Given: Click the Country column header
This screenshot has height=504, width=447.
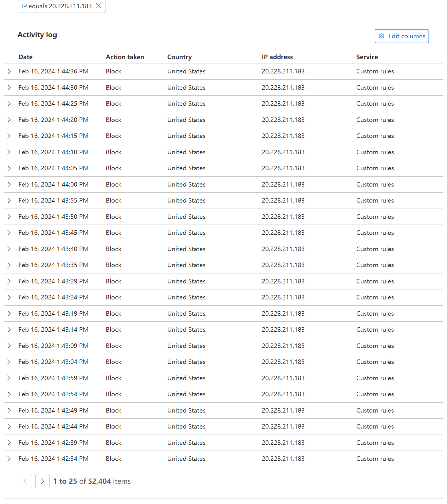Looking at the screenshot, I should pos(179,57).
